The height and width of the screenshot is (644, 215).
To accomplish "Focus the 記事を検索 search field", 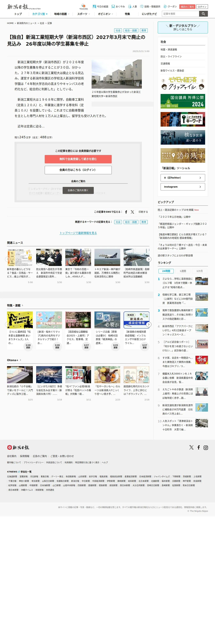I will click(181, 14).
